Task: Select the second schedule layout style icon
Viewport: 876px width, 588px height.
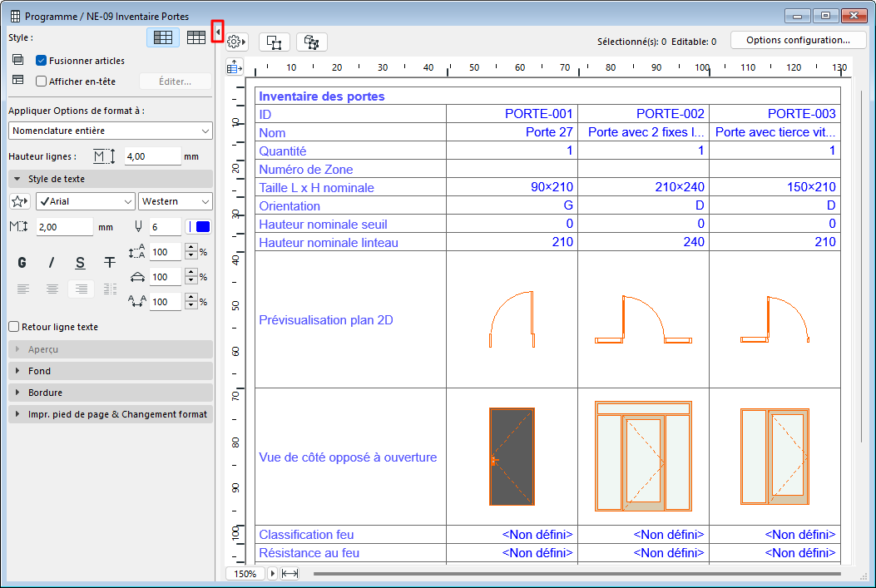Action: tap(195, 37)
